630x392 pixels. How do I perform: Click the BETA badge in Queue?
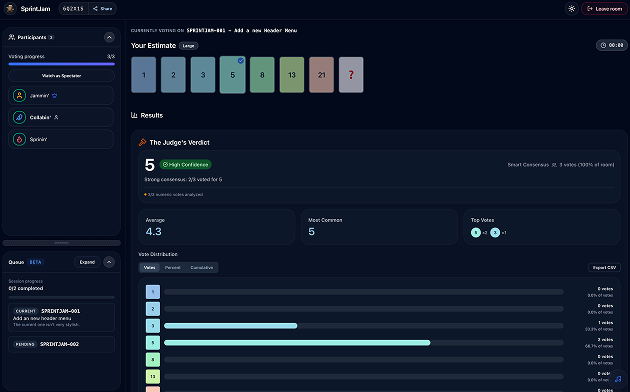click(x=35, y=262)
